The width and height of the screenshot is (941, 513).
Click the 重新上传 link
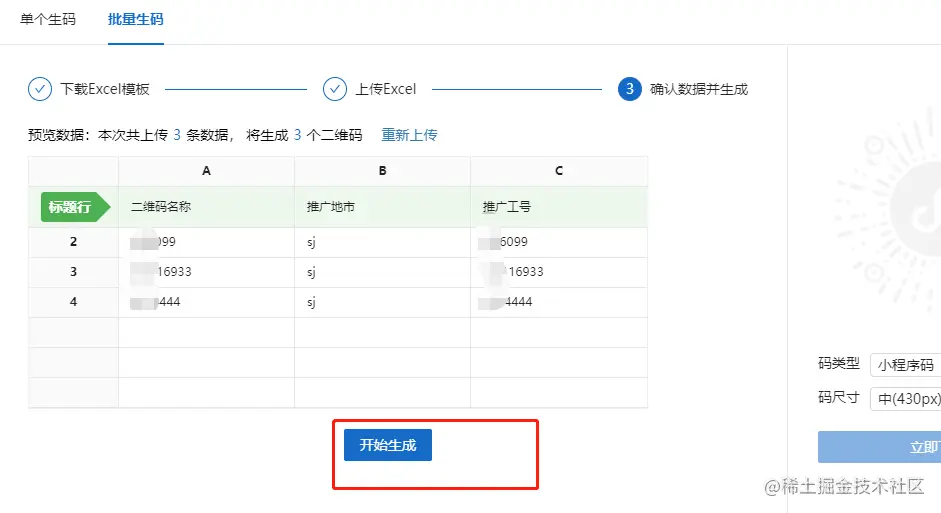click(409, 135)
